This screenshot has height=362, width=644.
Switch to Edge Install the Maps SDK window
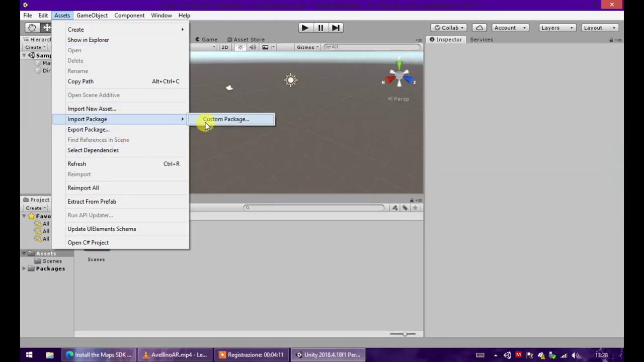99,355
